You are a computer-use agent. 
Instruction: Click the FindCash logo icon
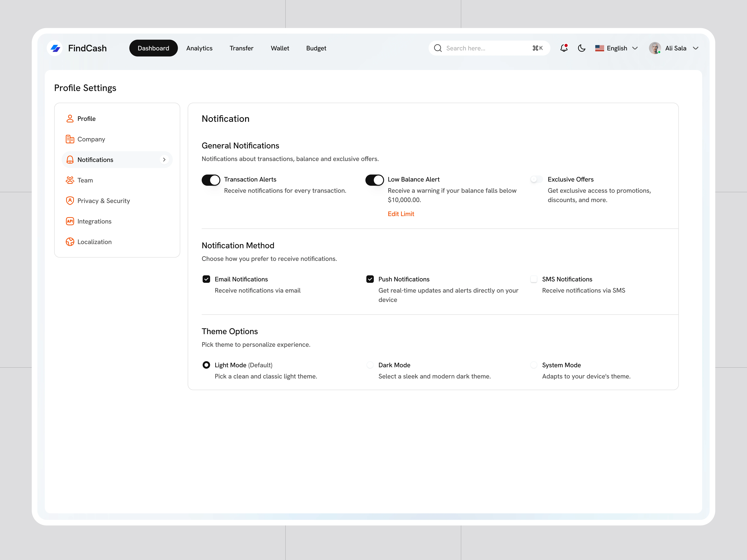55,48
